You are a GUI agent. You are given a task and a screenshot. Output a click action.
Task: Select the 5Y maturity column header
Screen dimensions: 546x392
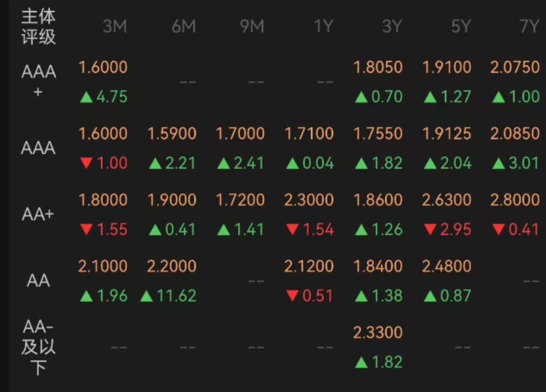pos(460,27)
